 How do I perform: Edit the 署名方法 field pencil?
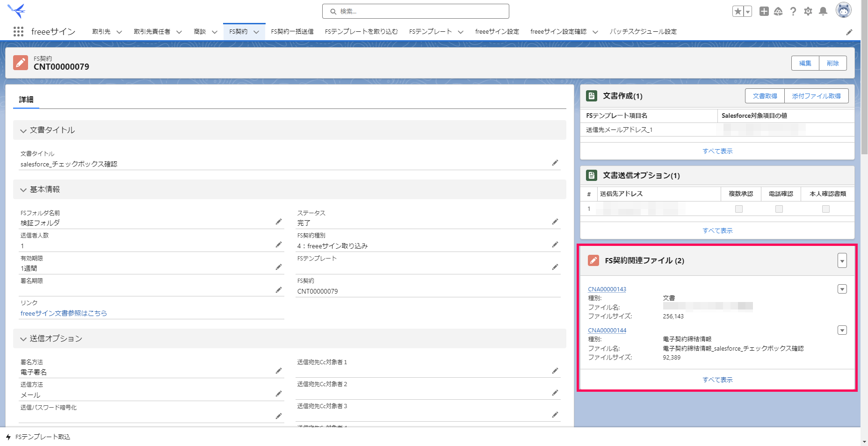tap(279, 371)
